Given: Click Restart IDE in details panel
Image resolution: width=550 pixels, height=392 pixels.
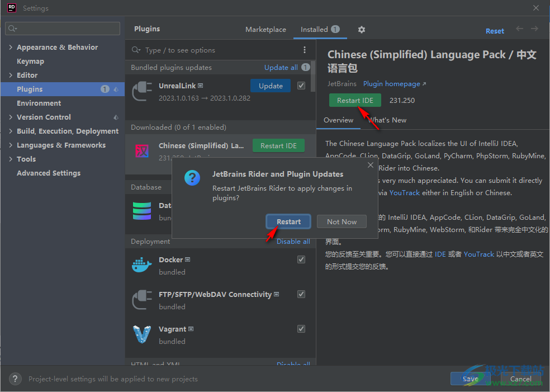Looking at the screenshot, I should (355, 100).
